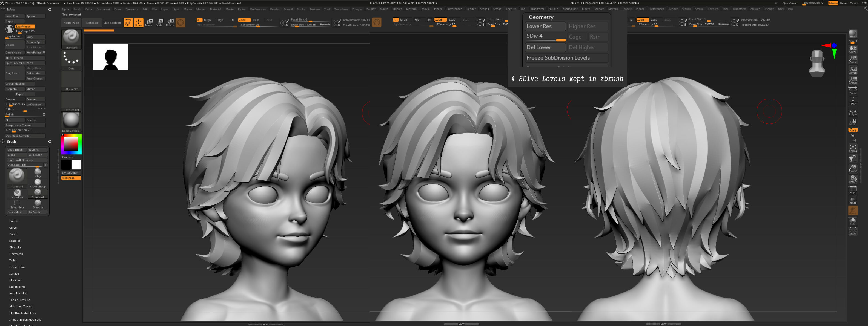Click the Del Lower button
Image resolution: width=868 pixels, height=326 pixels.
545,47
